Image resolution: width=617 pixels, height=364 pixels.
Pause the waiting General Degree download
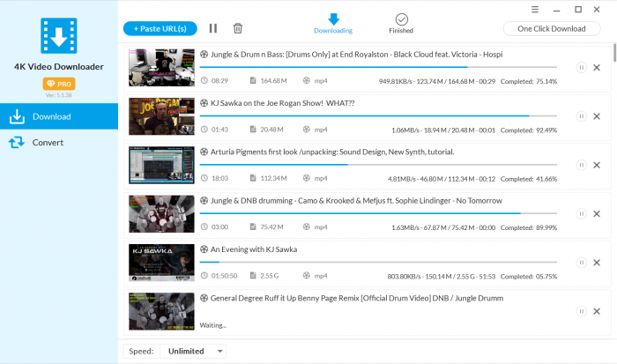point(581,311)
